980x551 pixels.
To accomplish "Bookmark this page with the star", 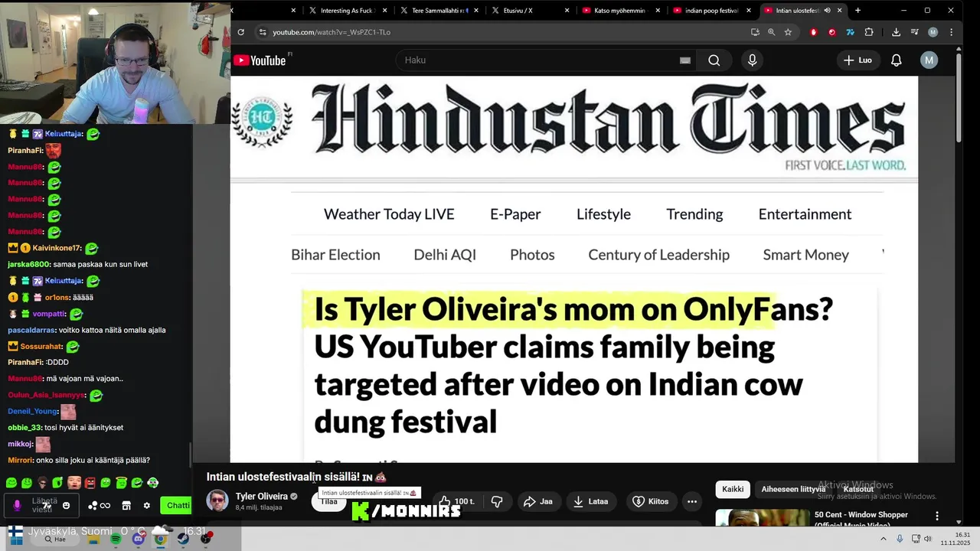I will pos(788,32).
